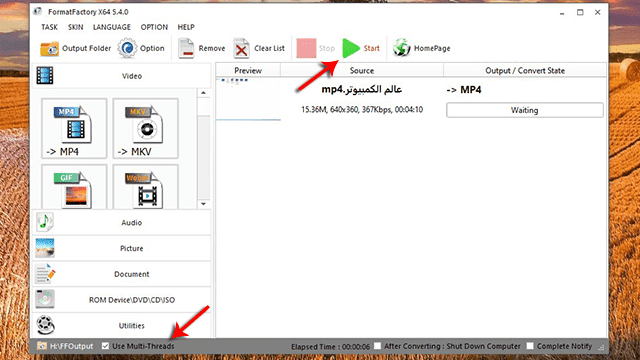Image resolution: width=640 pixels, height=360 pixels.
Task: Click the Waiting progress bar
Action: [x=524, y=110]
